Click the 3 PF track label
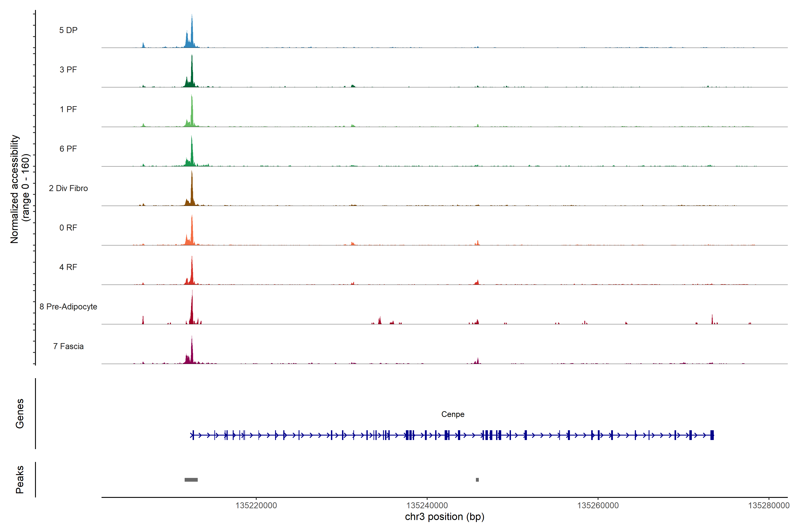Screen dimensions: 798x532 pyautogui.click(x=68, y=70)
